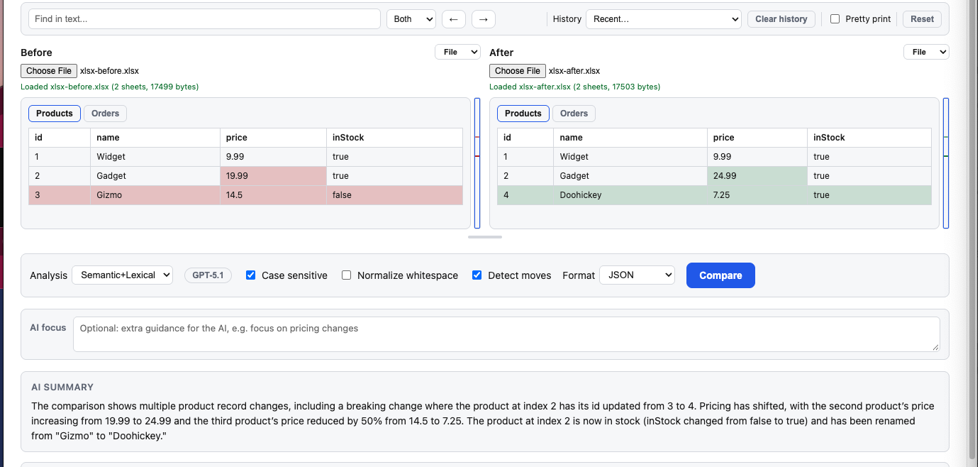Open the Before pane File source dropdown
The image size is (980, 467).
[457, 52]
